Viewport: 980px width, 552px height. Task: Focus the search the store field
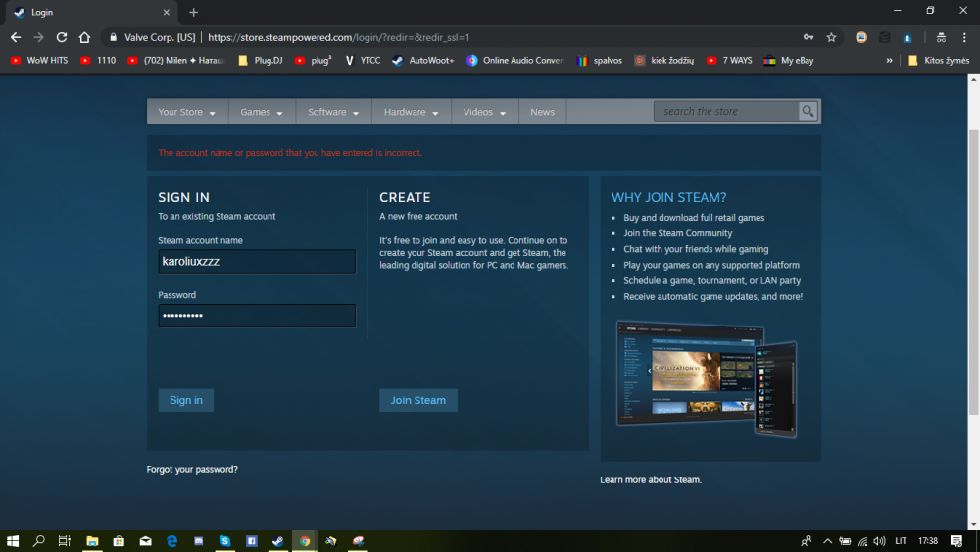pyautogui.click(x=727, y=111)
